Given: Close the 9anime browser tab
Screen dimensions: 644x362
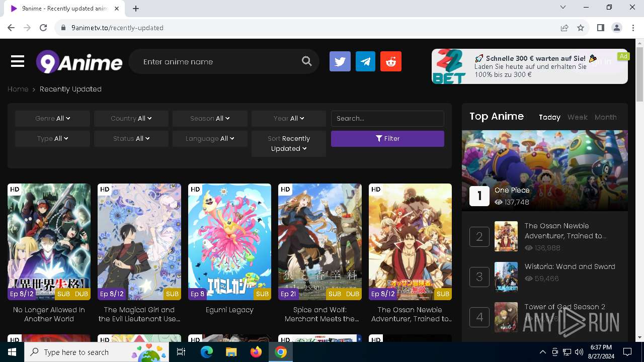Looking at the screenshot, I should tap(117, 9).
